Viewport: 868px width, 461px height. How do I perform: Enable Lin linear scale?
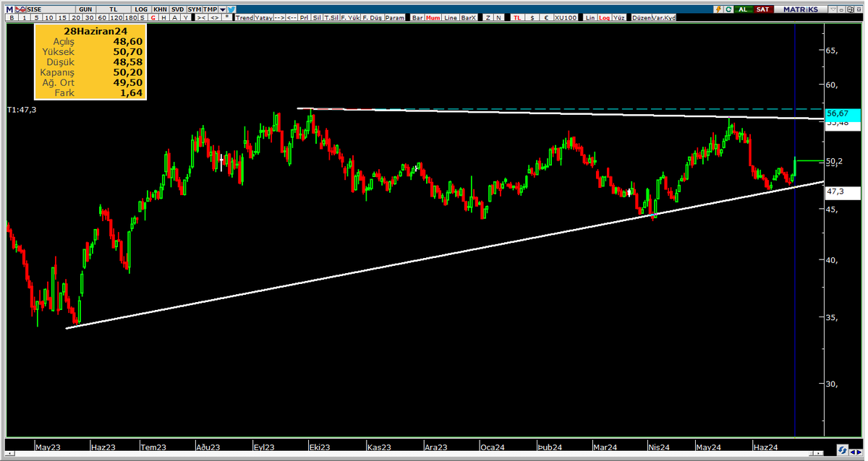tap(590, 17)
